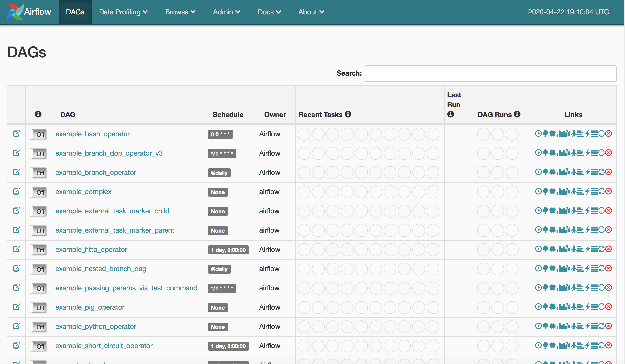
Task: Click Landing Times plane icon for example_http_operator
Action: (x=574, y=249)
